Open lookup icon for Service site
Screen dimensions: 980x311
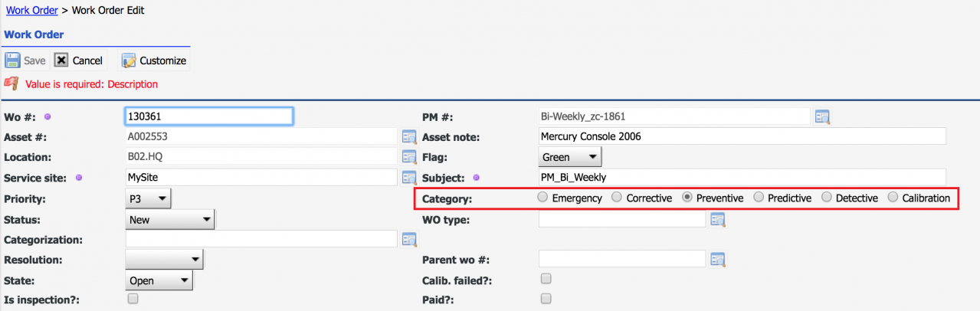[x=410, y=178]
